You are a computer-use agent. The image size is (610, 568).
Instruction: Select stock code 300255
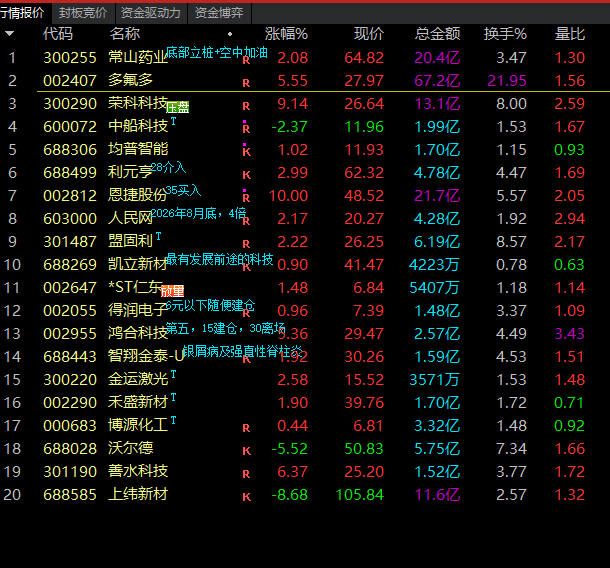point(70,58)
